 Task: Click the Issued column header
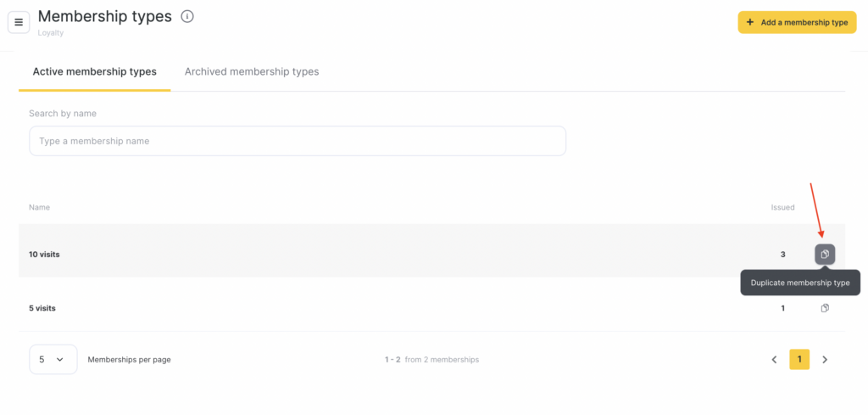[782, 207]
